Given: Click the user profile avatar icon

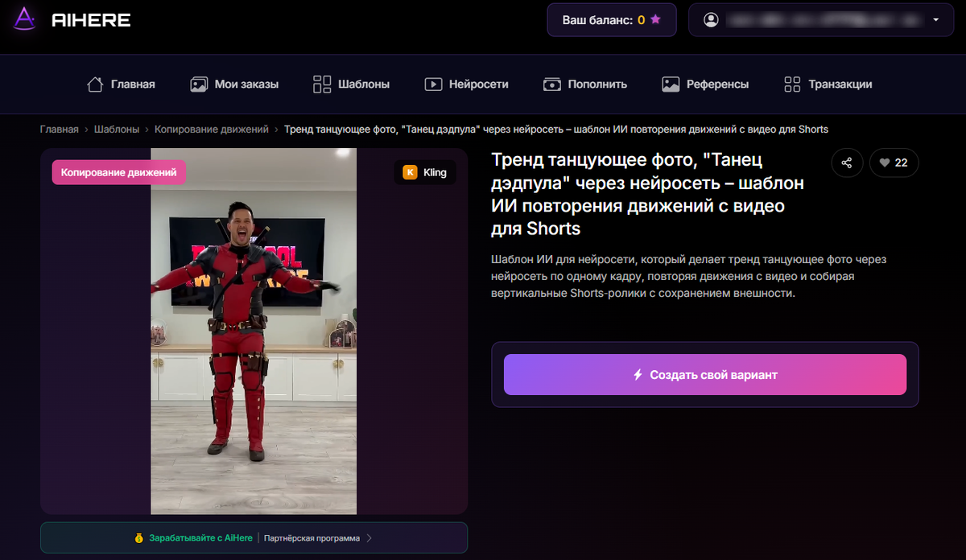Looking at the screenshot, I should click(x=711, y=20).
